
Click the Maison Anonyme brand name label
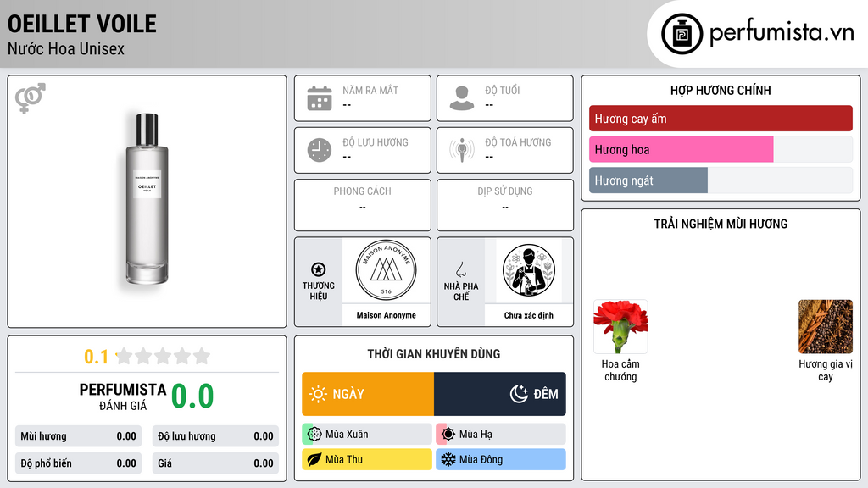click(x=386, y=315)
